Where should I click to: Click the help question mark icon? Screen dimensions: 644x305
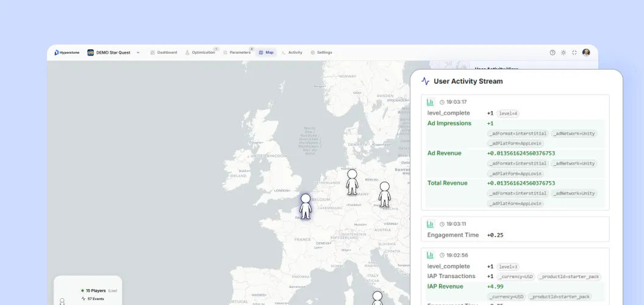(553, 52)
